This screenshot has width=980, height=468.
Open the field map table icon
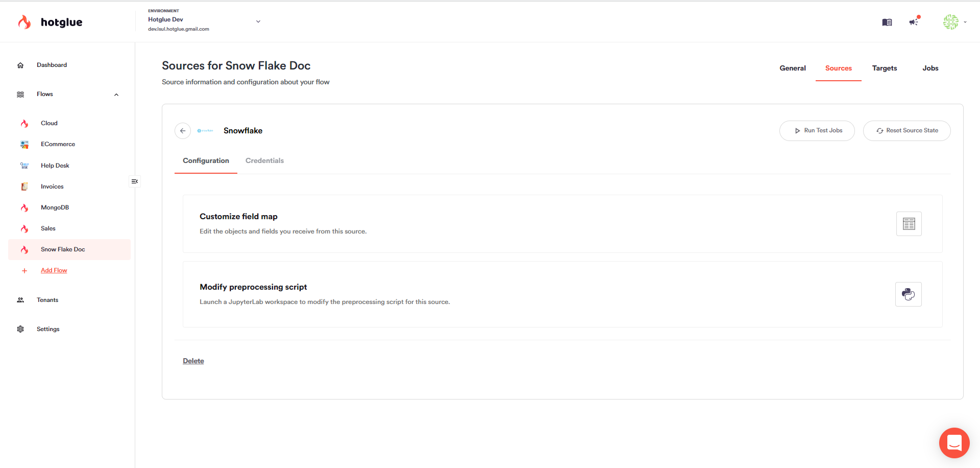coord(909,224)
